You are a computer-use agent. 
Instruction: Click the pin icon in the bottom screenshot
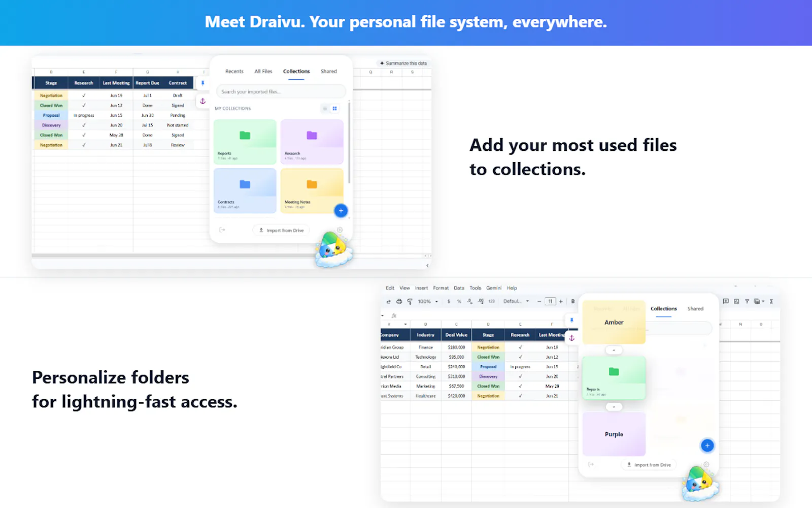(571, 320)
